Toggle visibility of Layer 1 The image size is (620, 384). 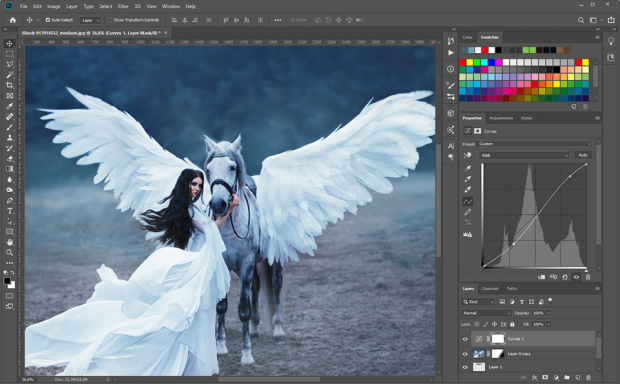pos(465,367)
